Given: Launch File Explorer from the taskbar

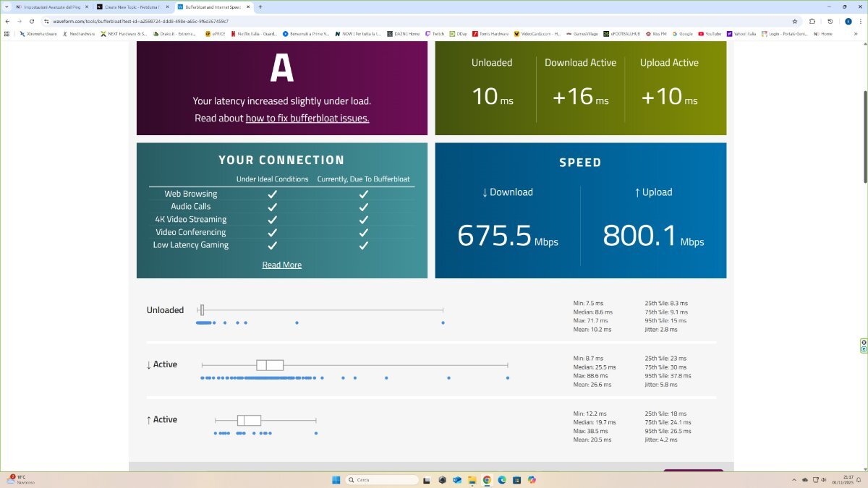Looking at the screenshot, I should pyautogui.click(x=472, y=480).
